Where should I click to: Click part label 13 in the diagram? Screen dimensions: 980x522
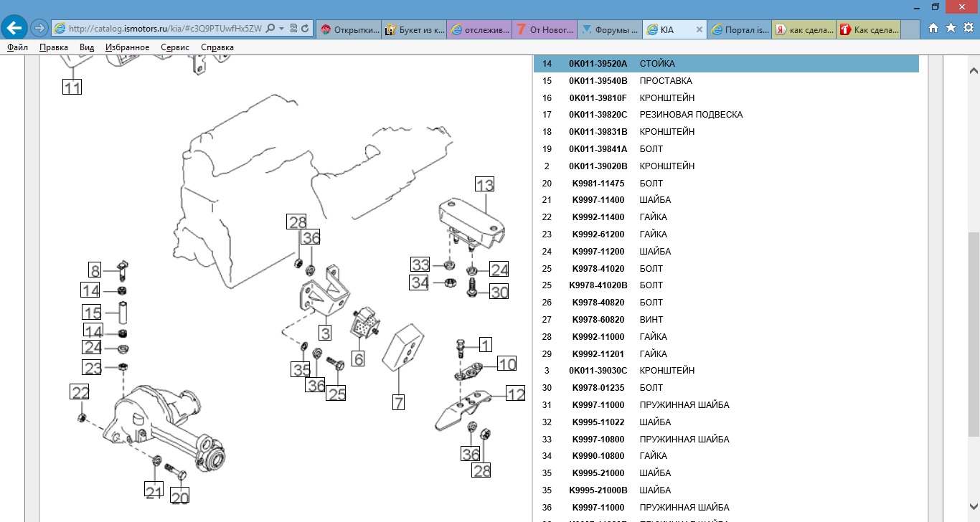(x=484, y=185)
